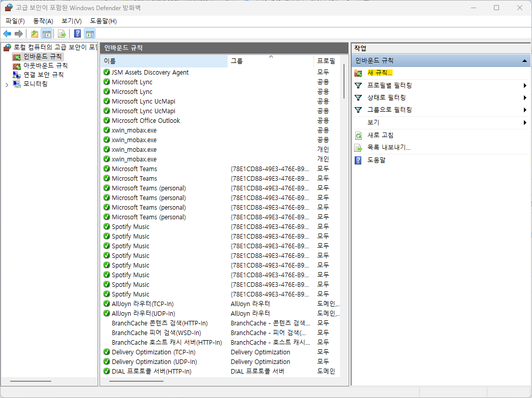Click the rules list vertical scrollbar thumb

click(344, 81)
